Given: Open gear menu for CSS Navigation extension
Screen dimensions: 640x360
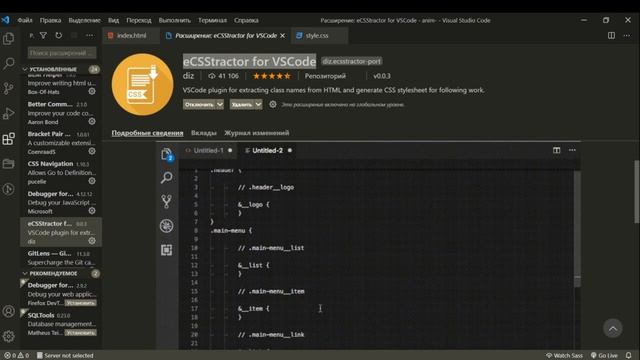Looking at the screenshot, I should point(92,181).
